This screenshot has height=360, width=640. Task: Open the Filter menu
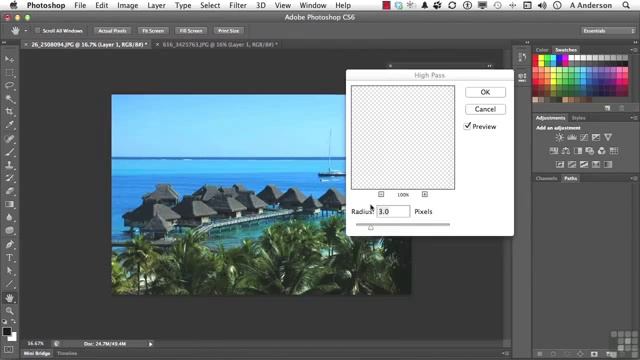click(238, 5)
